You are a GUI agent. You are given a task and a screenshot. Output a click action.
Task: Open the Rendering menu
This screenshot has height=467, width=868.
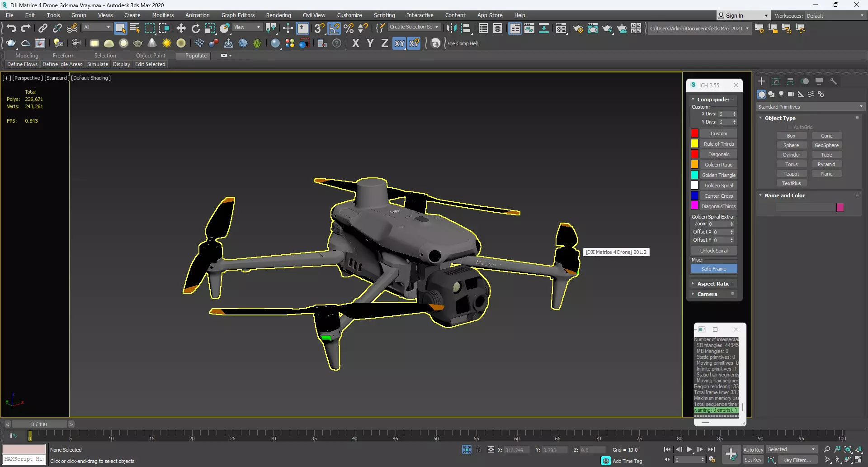point(278,15)
